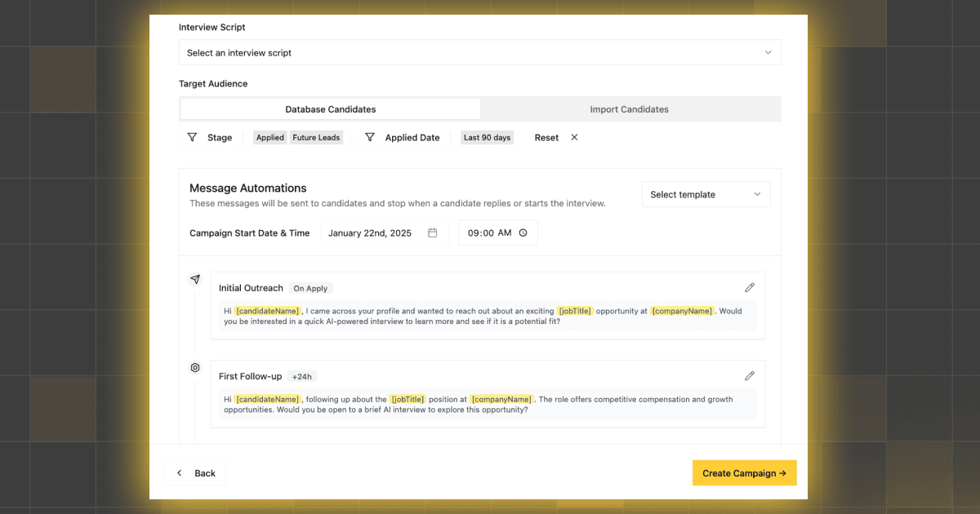The image size is (980, 514).
Task: Go back using the Back button
Action: 196,473
